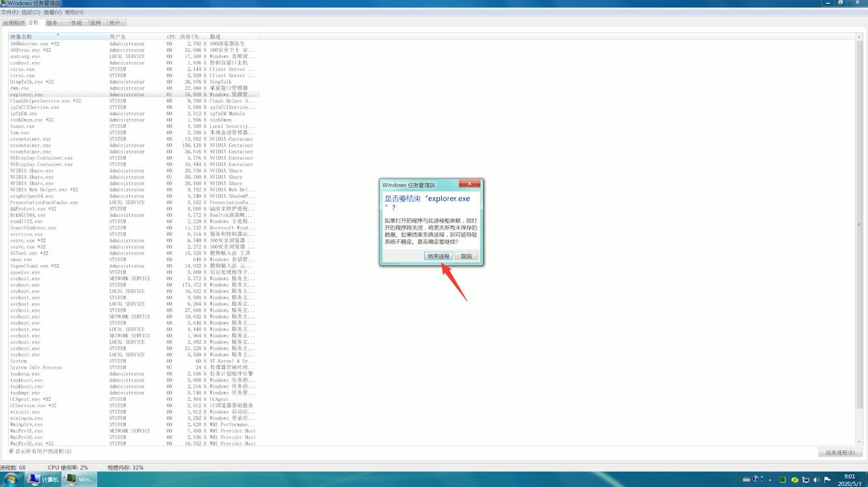Click the Task Manager title bar icon
The image size is (868, 487).
coord(3,3)
